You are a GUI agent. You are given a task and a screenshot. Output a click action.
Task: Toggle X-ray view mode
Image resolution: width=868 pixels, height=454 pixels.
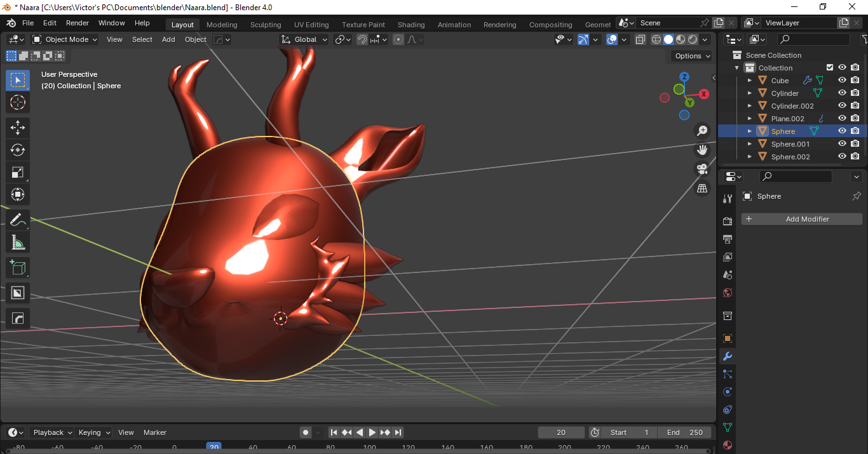coord(640,39)
